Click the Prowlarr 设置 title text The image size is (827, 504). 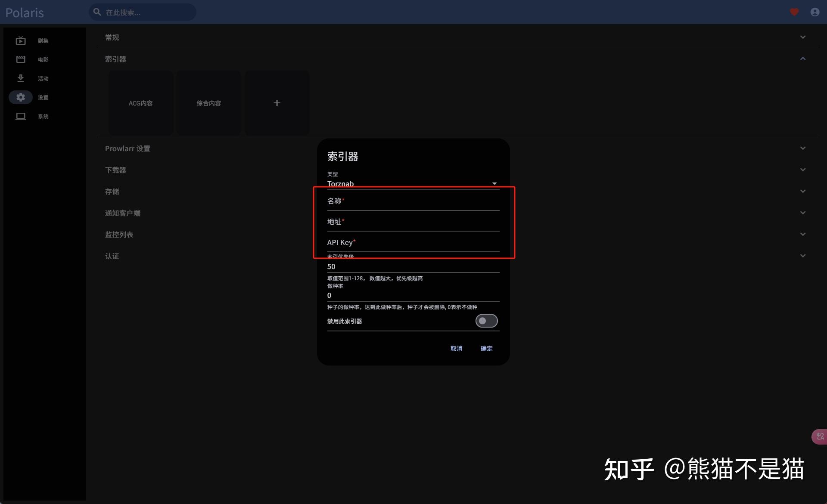click(x=127, y=148)
